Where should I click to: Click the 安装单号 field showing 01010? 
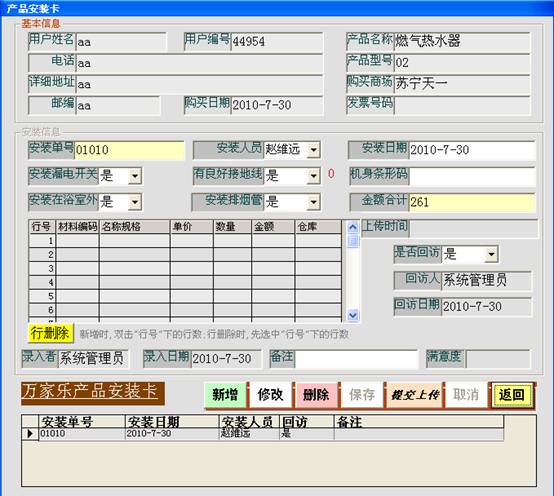[129, 150]
